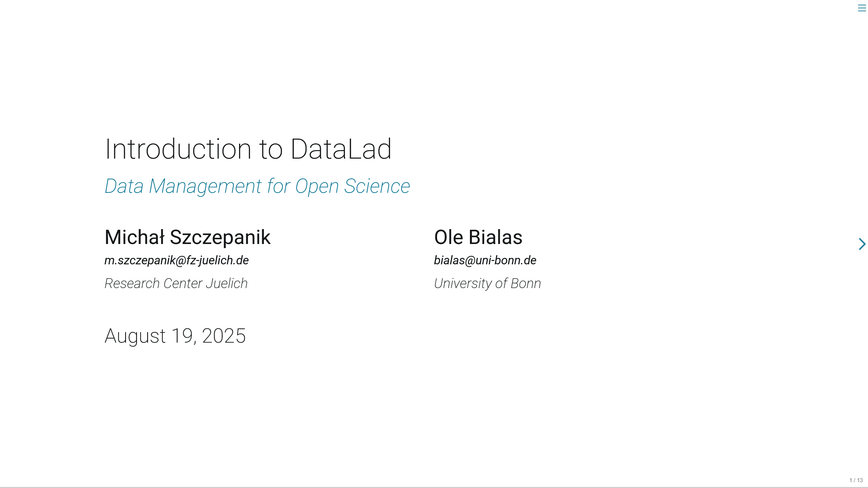Image resolution: width=868 pixels, height=488 pixels.
Task: Select the 'University of Bonn' affiliation
Action: (487, 283)
